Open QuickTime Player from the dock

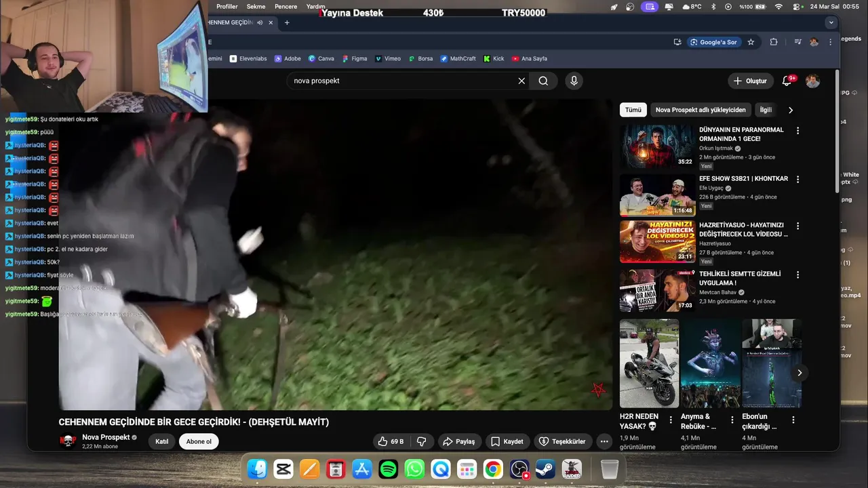pyautogui.click(x=441, y=468)
